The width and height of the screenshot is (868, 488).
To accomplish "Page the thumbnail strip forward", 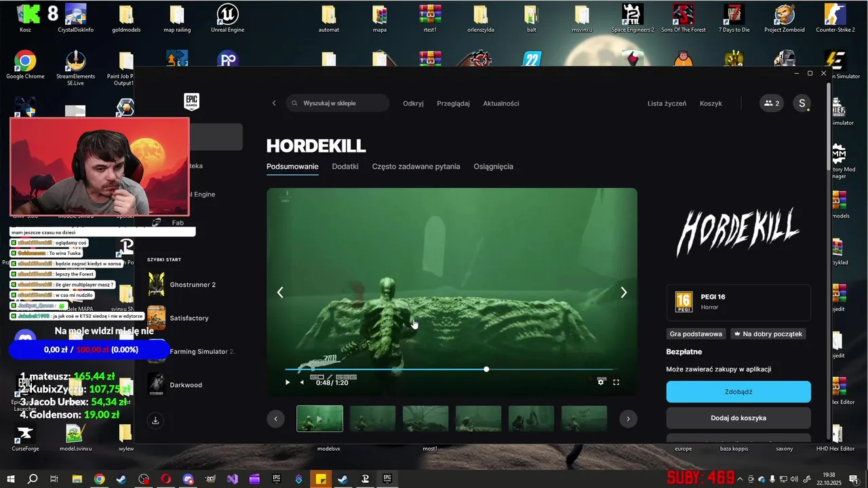I will pyautogui.click(x=628, y=418).
